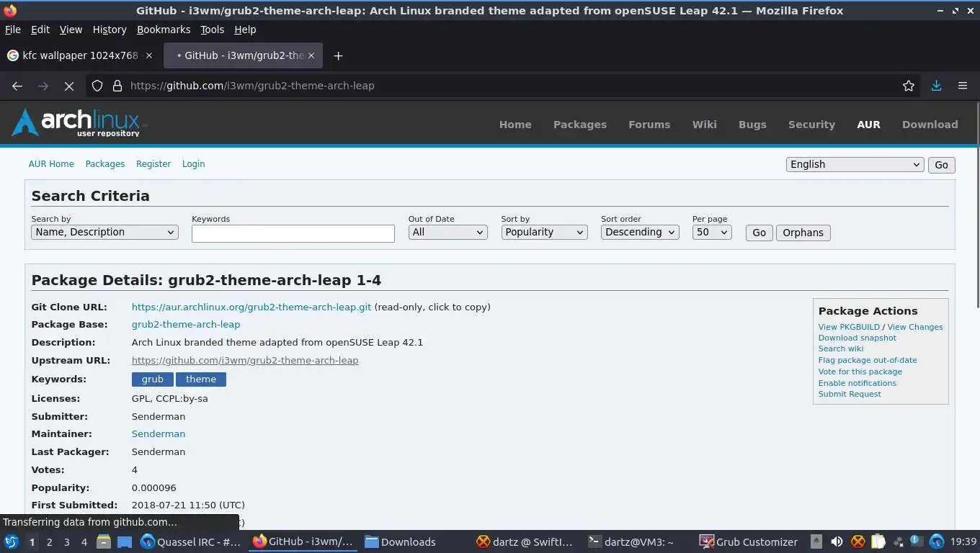
Task: Open the View menu
Action: point(71,30)
